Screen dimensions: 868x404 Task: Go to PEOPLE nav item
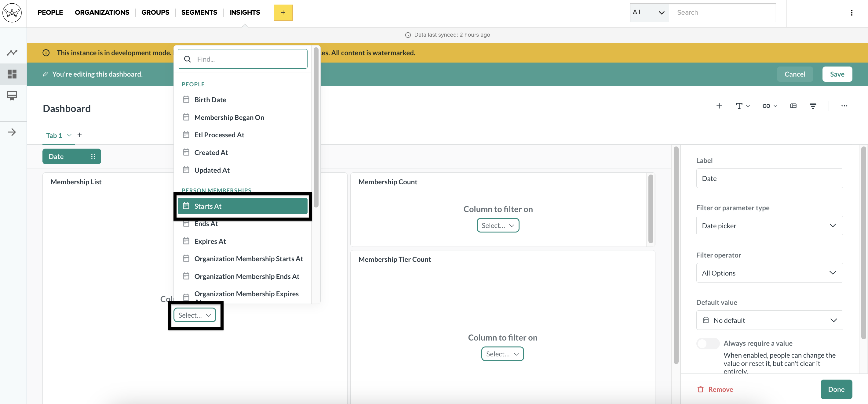(x=50, y=13)
